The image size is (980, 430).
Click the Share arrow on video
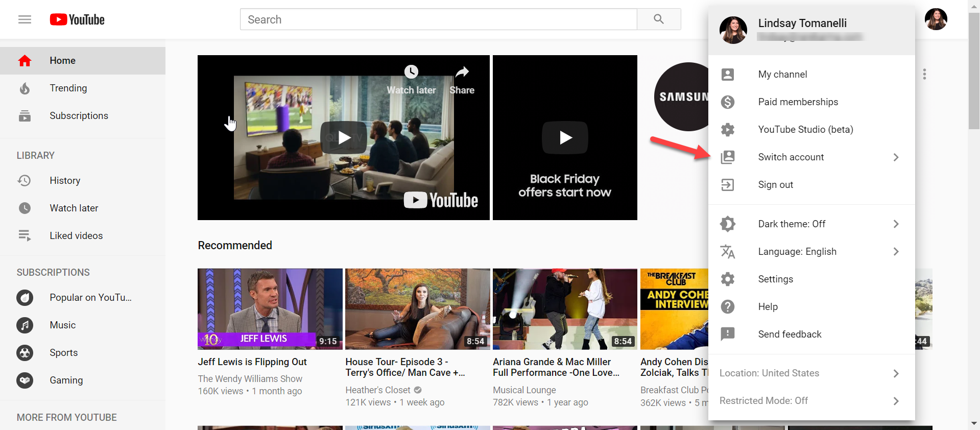pos(462,72)
